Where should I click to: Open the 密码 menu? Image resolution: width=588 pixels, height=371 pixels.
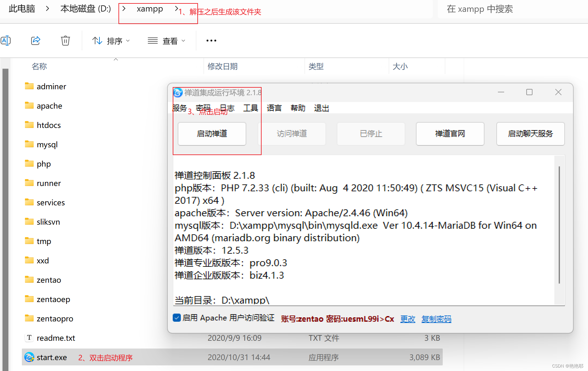click(x=203, y=108)
